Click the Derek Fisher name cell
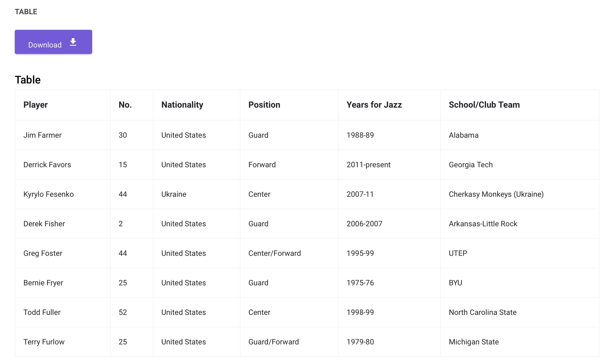The image size is (604, 364). point(63,224)
